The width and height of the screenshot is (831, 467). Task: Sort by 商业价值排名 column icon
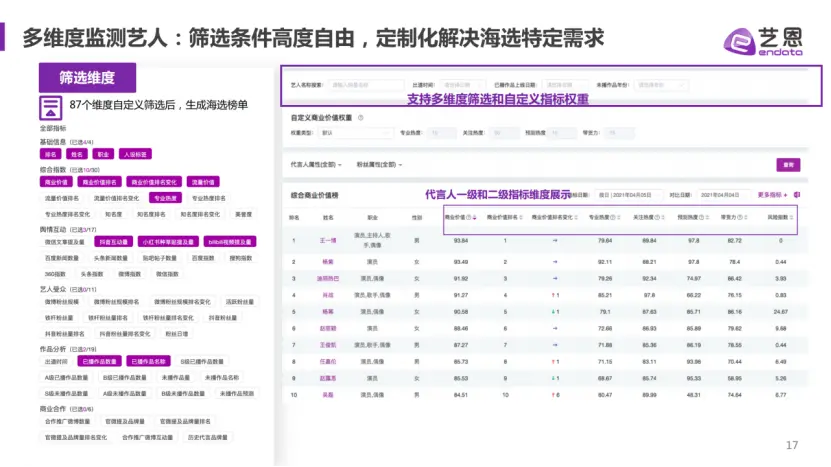521,217
